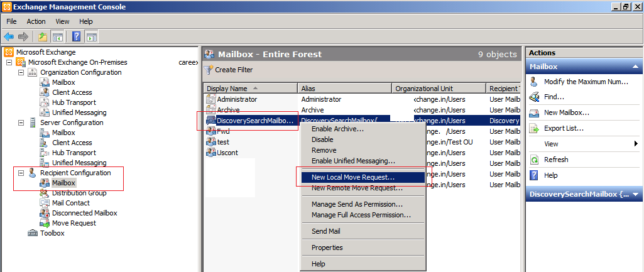The height and width of the screenshot is (272, 644).
Task: Click the Forward arrow toolbar icon
Action: (23, 36)
